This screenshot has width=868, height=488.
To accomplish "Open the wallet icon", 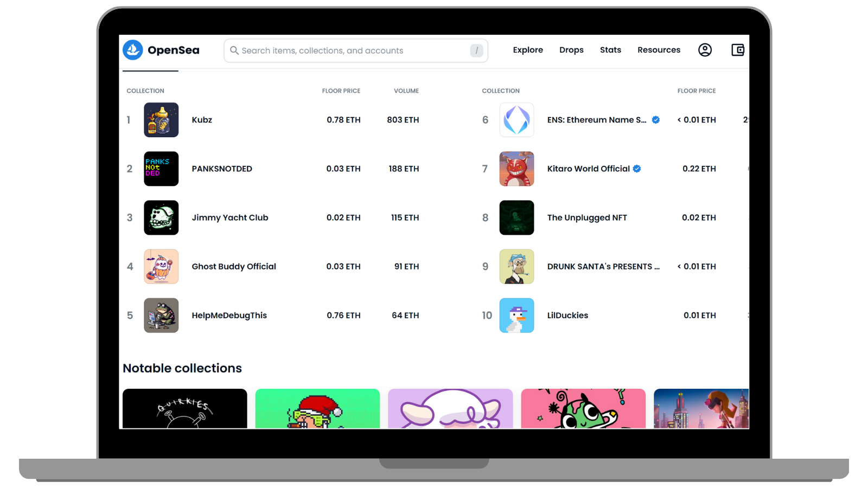I will (738, 50).
